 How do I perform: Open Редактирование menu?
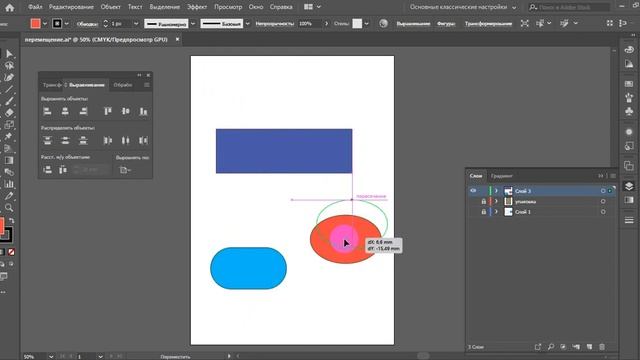click(71, 7)
